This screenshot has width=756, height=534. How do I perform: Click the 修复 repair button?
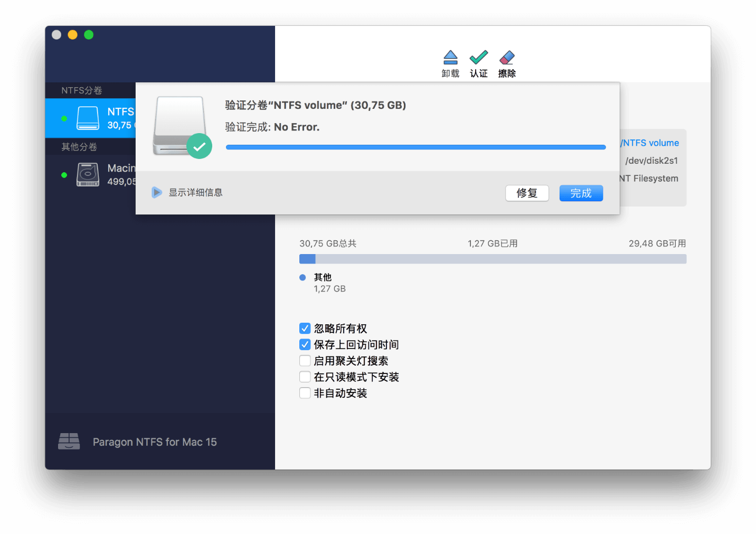tap(527, 193)
